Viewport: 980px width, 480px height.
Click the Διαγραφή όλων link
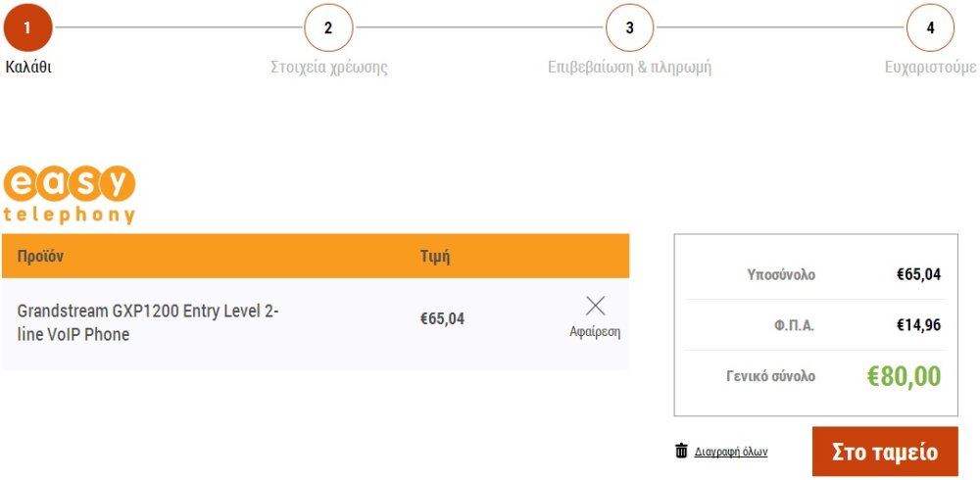coord(731,452)
